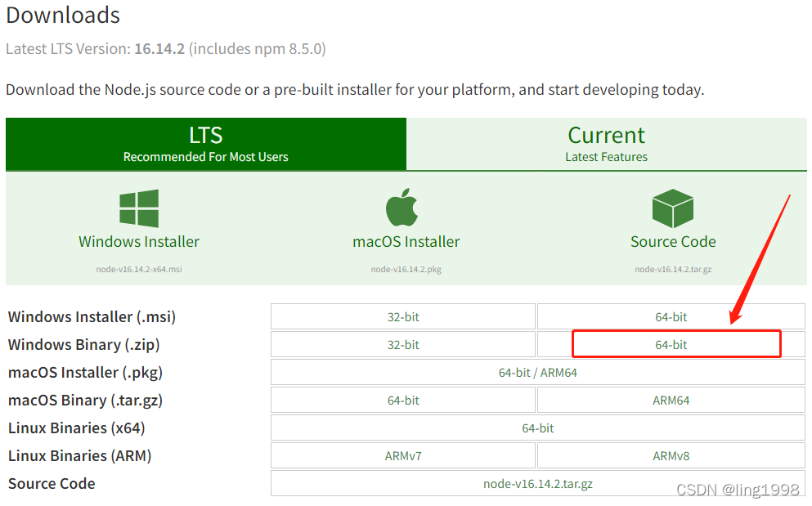The width and height of the screenshot is (812, 506).
Task: Click node-v16.14.2.tar.gz under Source Code icon
Action: tap(673, 269)
